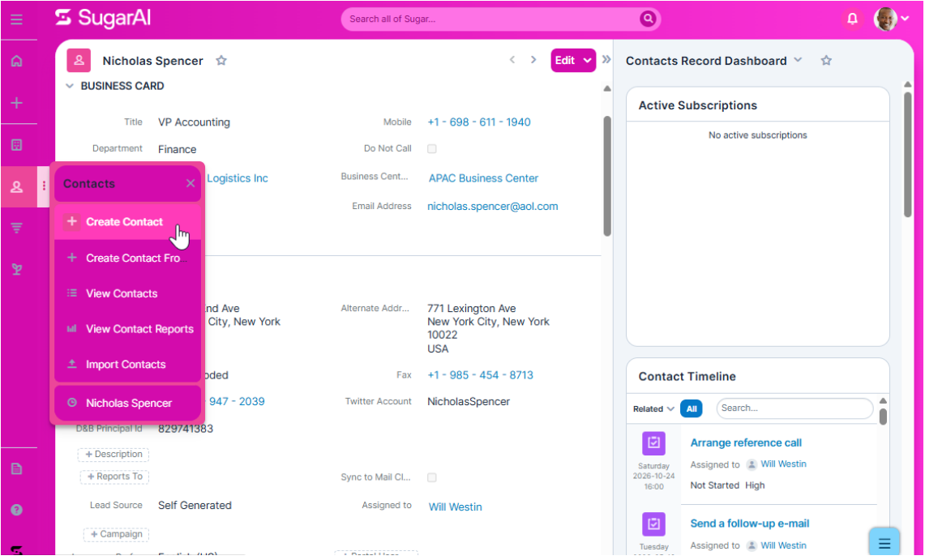Open the Send a follow-up e-mail link
925x560 pixels.
750,524
